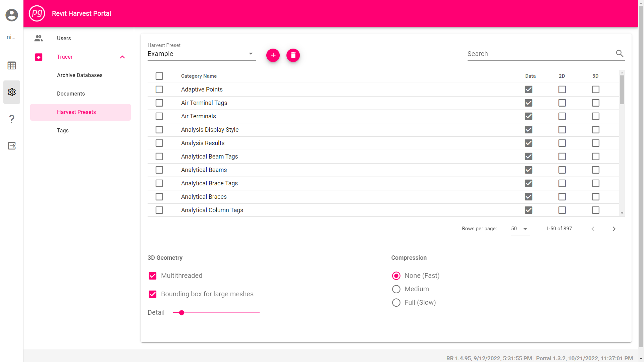644x362 pixels.
Task: Select the Medium compression radio button
Action: click(396, 289)
